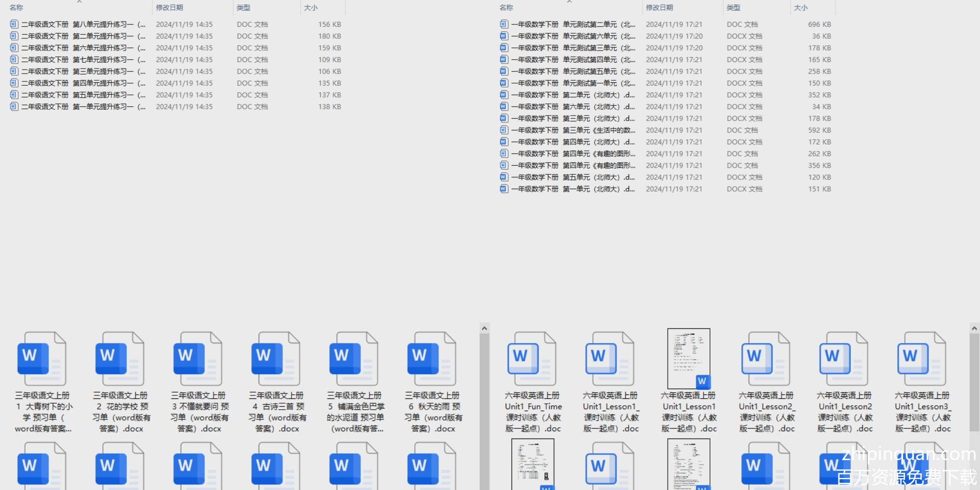The image size is (980, 490).
Task: Click the scrollbar thumb of bottom-right pane
Action: pos(974,382)
